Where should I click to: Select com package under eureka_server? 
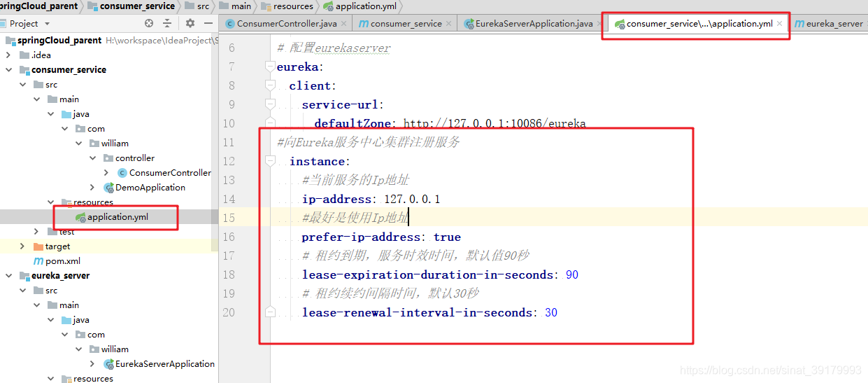click(96, 334)
